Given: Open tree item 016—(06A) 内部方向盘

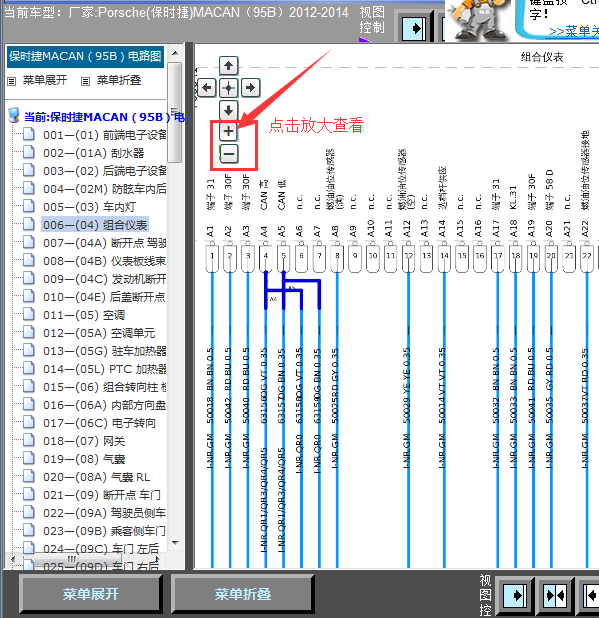Looking at the screenshot, I should coord(104,405).
